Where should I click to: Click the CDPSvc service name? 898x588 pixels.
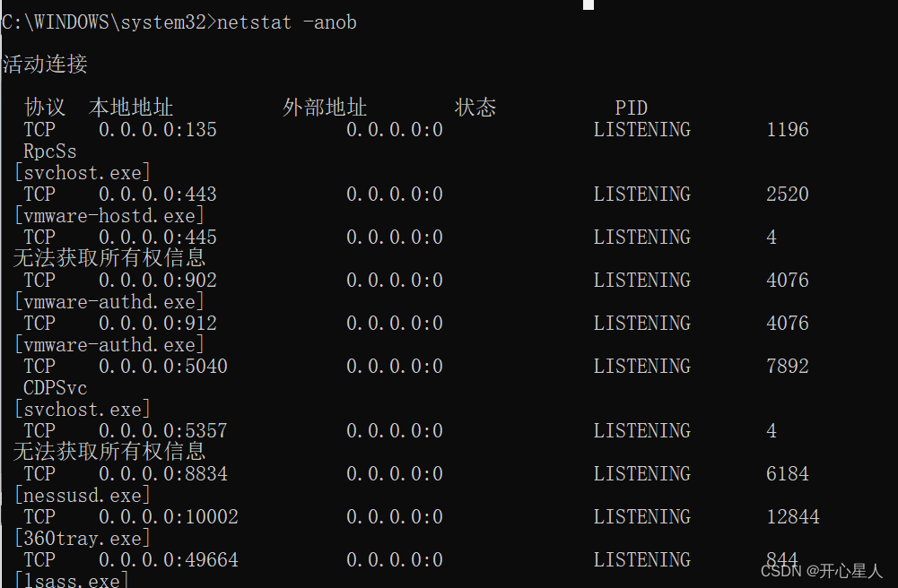pyautogui.click(x=56, y=388)
